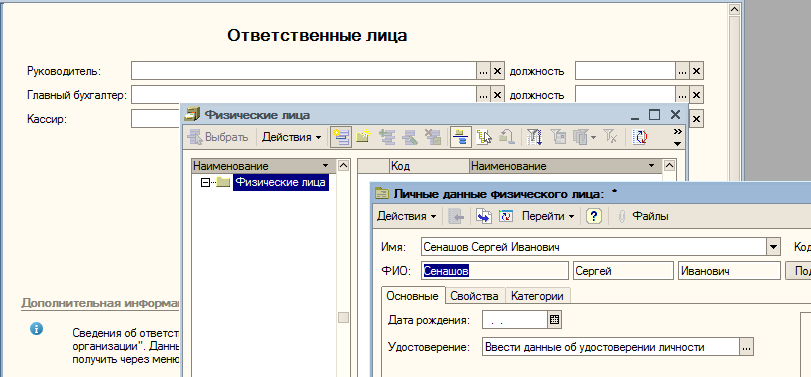Collapse the Физические лица tree node
The width and height of the screenshot is (811, 377).
[205, 182]
